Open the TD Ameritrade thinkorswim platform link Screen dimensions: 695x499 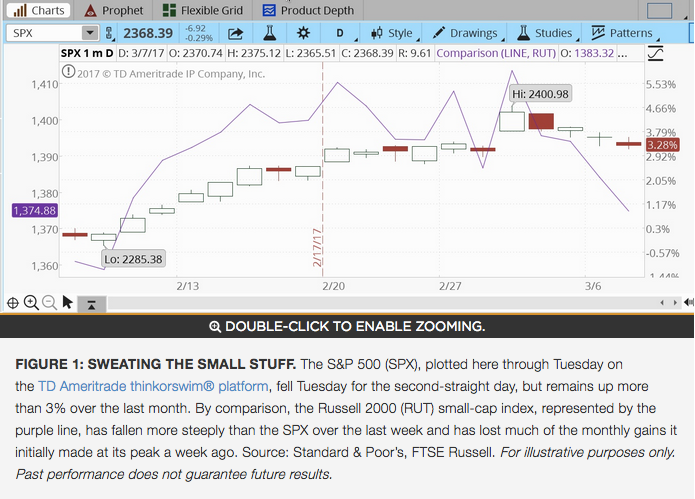pyautogui.click(x=153, y=386)
